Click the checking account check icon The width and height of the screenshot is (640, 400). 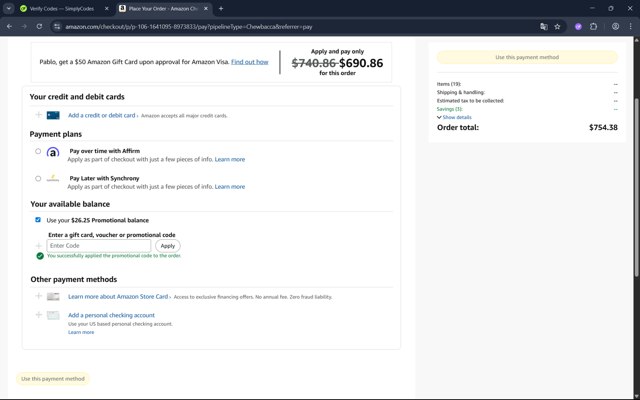53,315
